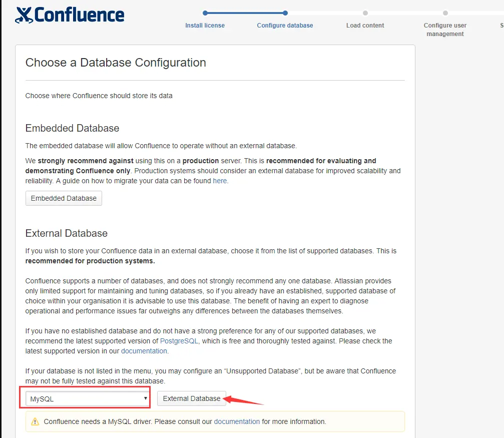
Task: Click the External Database button
Action: pos(192,398)
